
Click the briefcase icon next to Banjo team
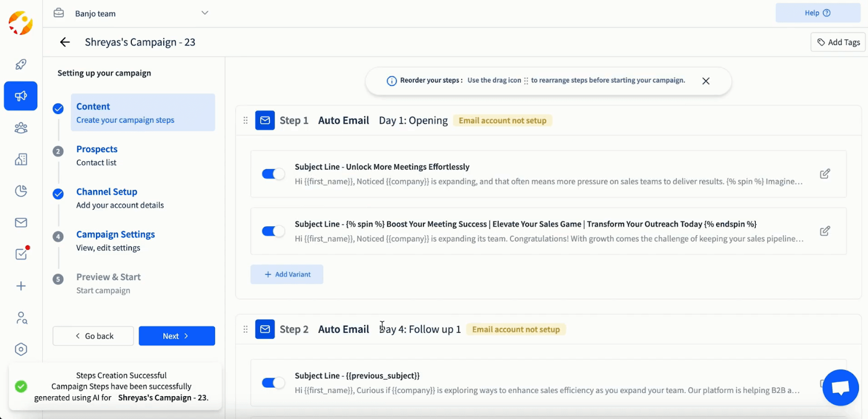point(59,13)
